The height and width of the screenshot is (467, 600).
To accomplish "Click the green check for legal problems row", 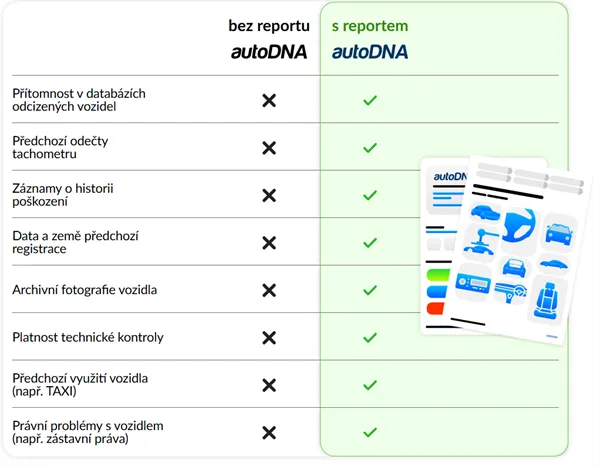I will pyautogui.click(x=369, y=433).
